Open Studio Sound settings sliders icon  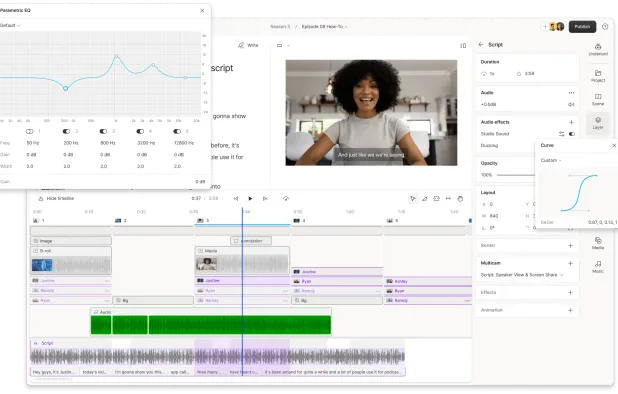tap(561, 134)
